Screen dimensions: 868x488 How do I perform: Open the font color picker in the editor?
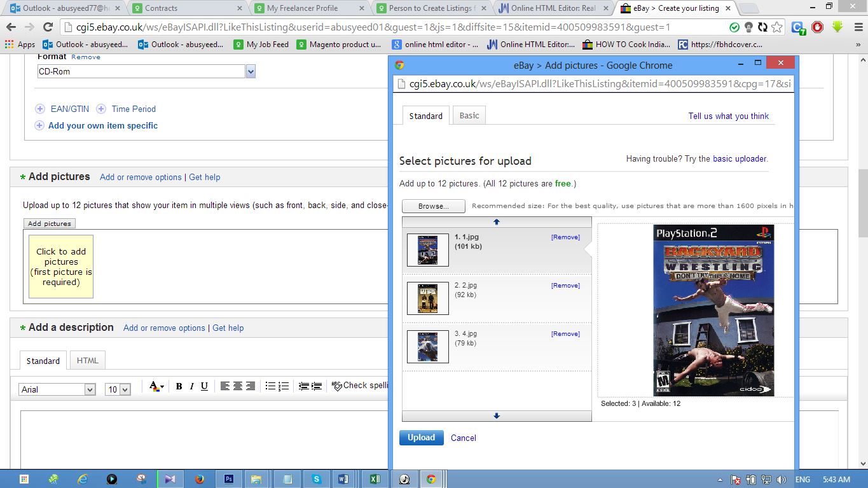coord(156,386)
